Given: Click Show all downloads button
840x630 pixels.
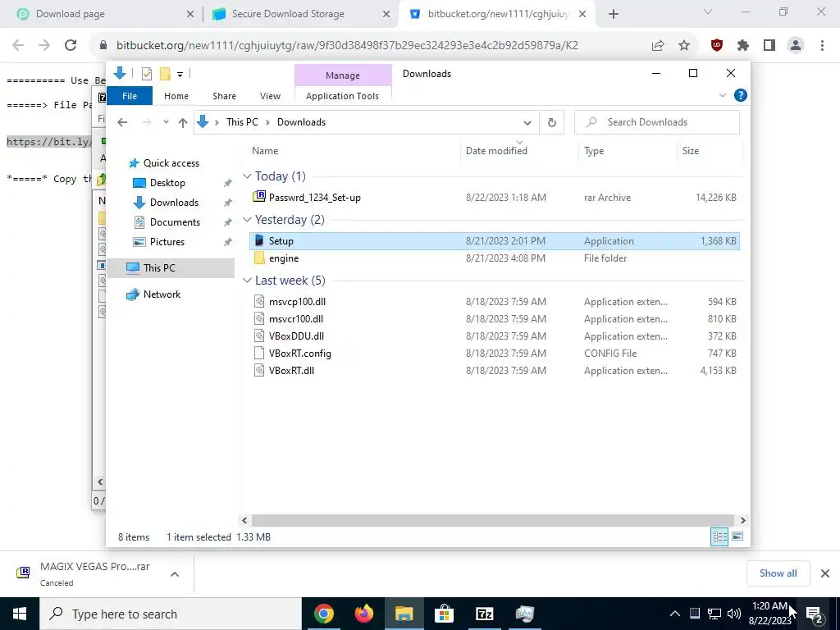Looking at the screenshot, I should (x=778, y=573).
